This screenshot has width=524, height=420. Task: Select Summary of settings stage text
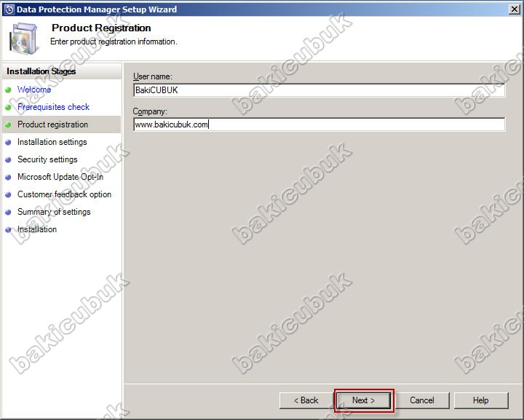[54, 212]
